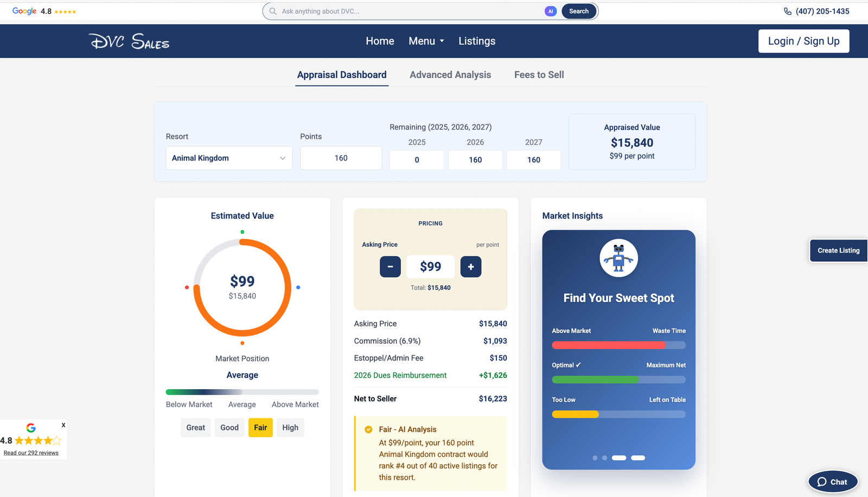Open Fees to Sell tab
Screen dimensions: 868x497
coord(539,75)
